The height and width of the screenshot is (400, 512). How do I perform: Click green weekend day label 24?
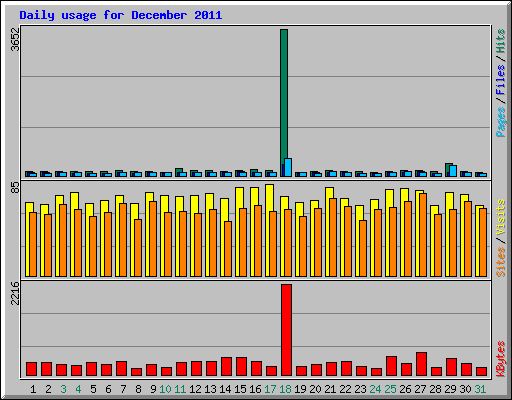[x=375, y=389]
